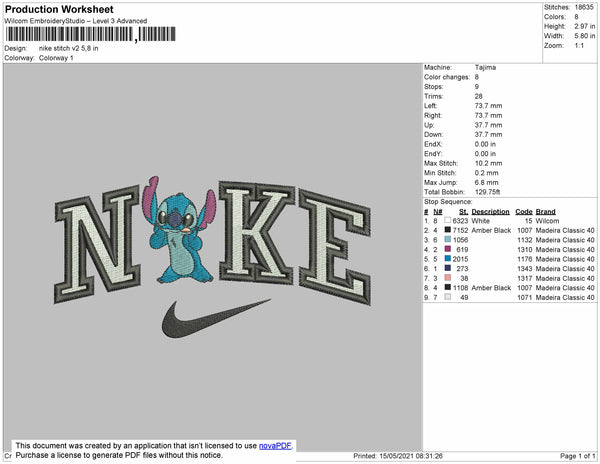Click the navy swatch beside 273
This screenshot has width=600, height=464.
(447, 269)
